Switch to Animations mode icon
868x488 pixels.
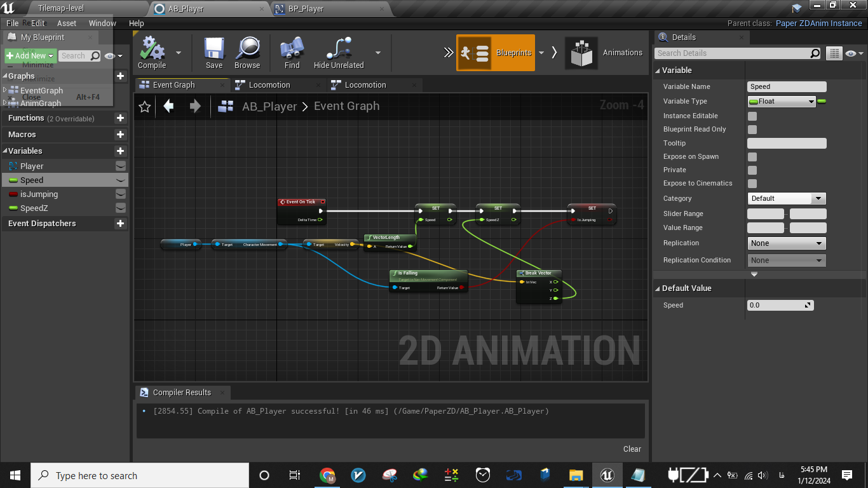coord(581,53)
